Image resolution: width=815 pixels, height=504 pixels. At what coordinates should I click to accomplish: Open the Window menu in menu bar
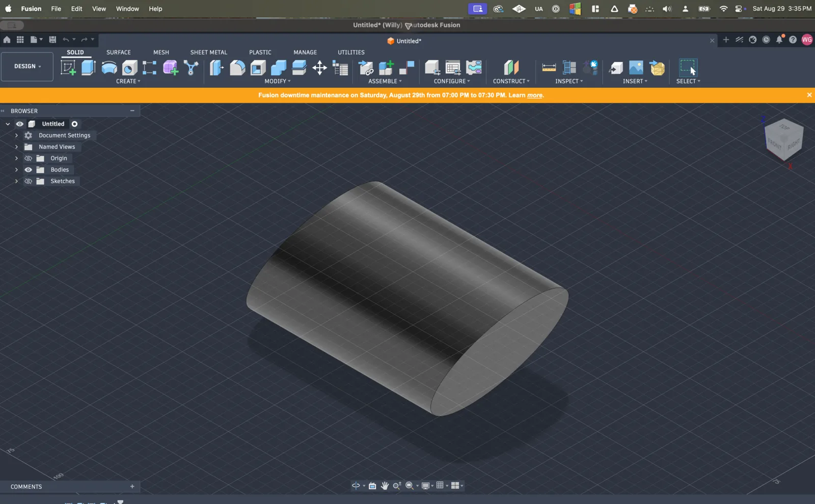point(127,9)
